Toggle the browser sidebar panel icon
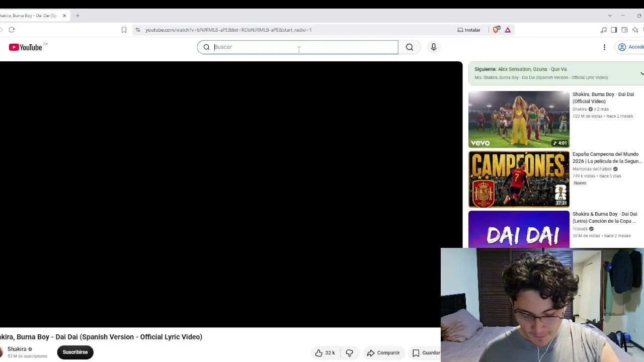Screen dimensions: 644x362 pos(614,30)
